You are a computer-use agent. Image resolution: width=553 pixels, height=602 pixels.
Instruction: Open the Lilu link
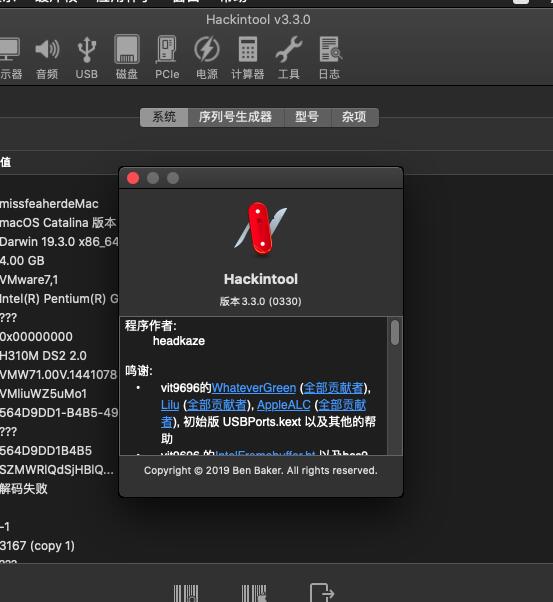tap(170, 405)
